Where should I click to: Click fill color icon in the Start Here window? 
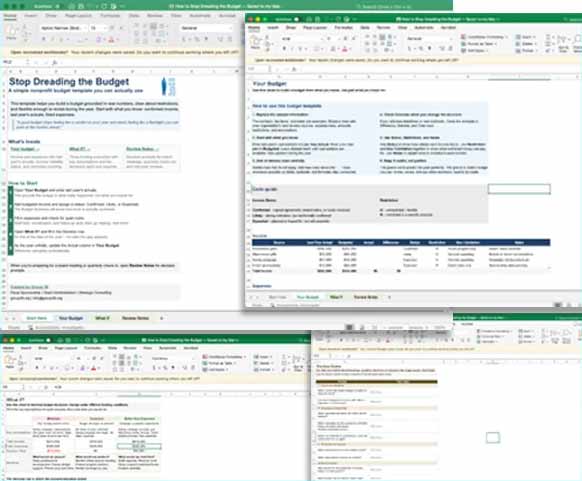coord(99,39)
